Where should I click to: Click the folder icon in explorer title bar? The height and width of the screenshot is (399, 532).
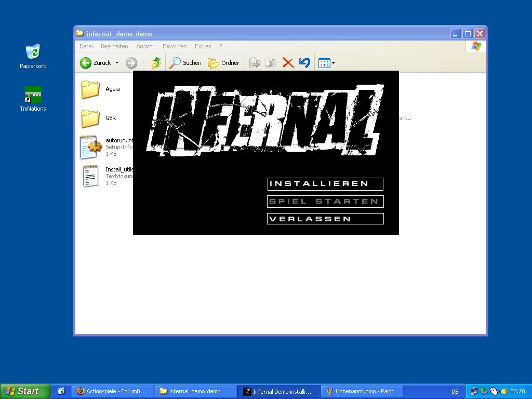click(x=79, y=33)
